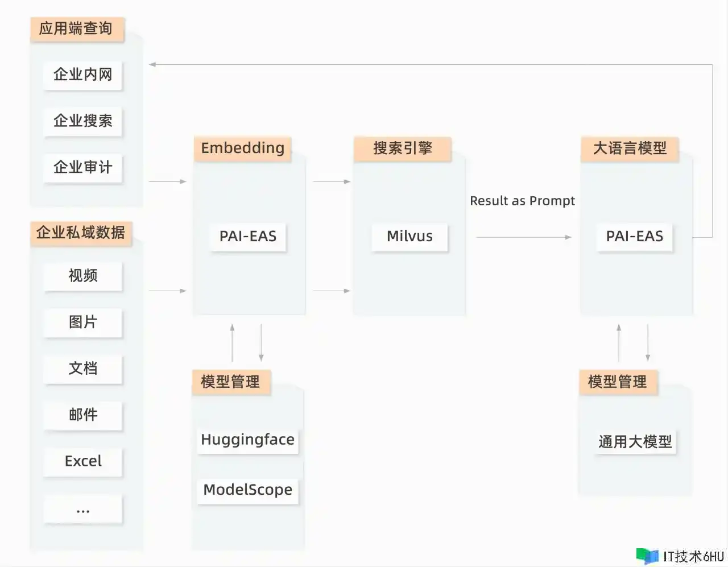Screen dimensions: 728x567
Task: Click the IT技术6HU watermark logo icon
Action: click(x=647, y=556)
